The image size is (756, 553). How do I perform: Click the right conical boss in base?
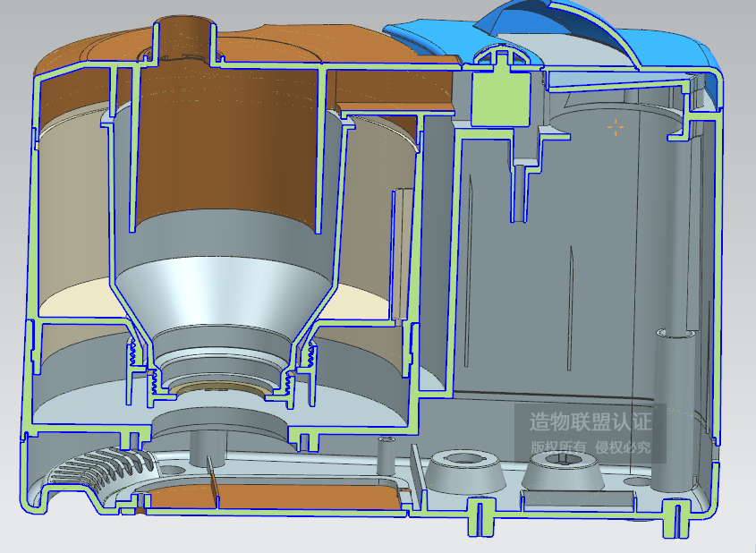click(563, 472)
